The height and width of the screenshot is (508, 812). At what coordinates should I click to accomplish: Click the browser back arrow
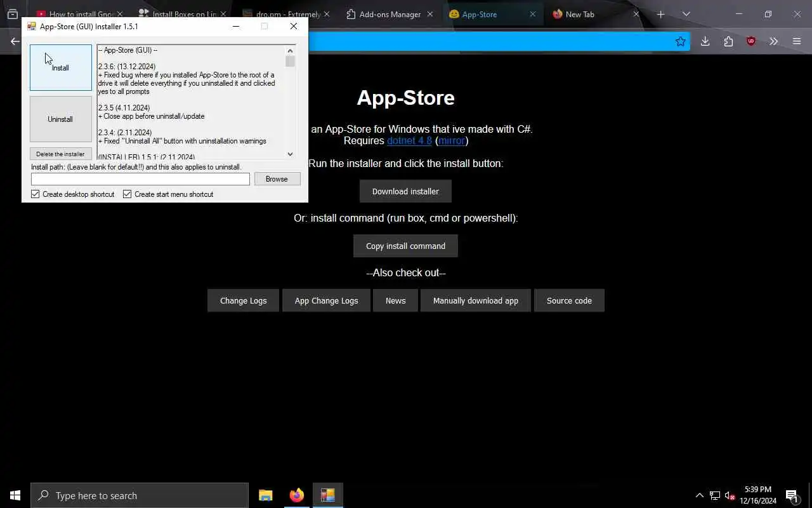click(x=15, y=41)
